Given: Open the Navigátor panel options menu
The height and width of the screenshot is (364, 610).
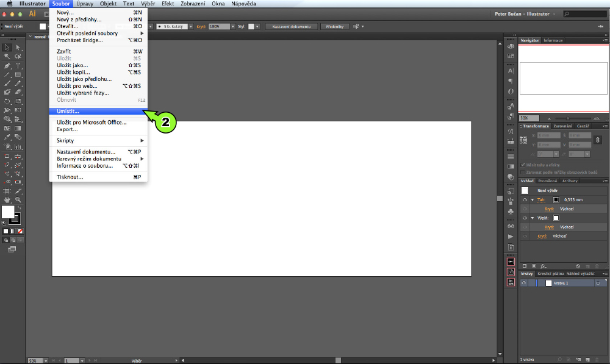Looking at the screenshot, I should tap(605, 40).
